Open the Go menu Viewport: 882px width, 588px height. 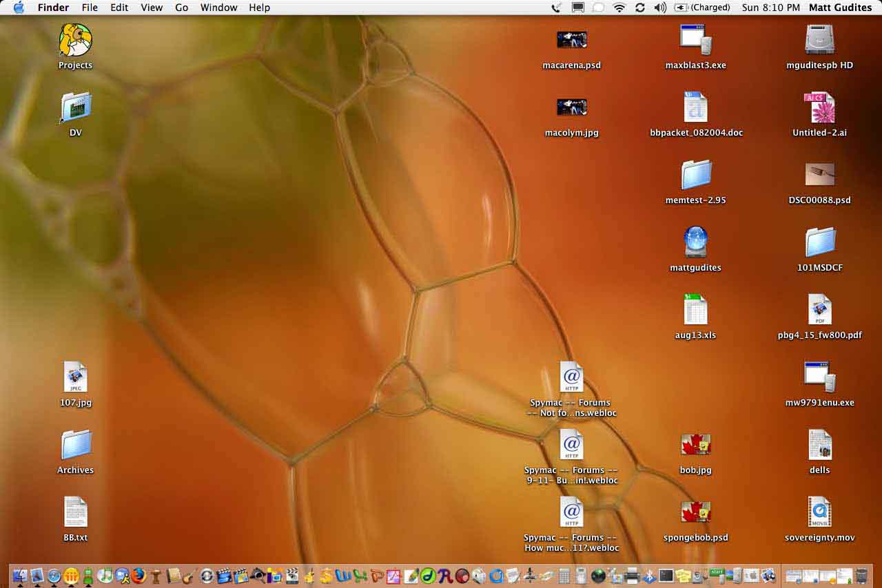coord(182,8)
